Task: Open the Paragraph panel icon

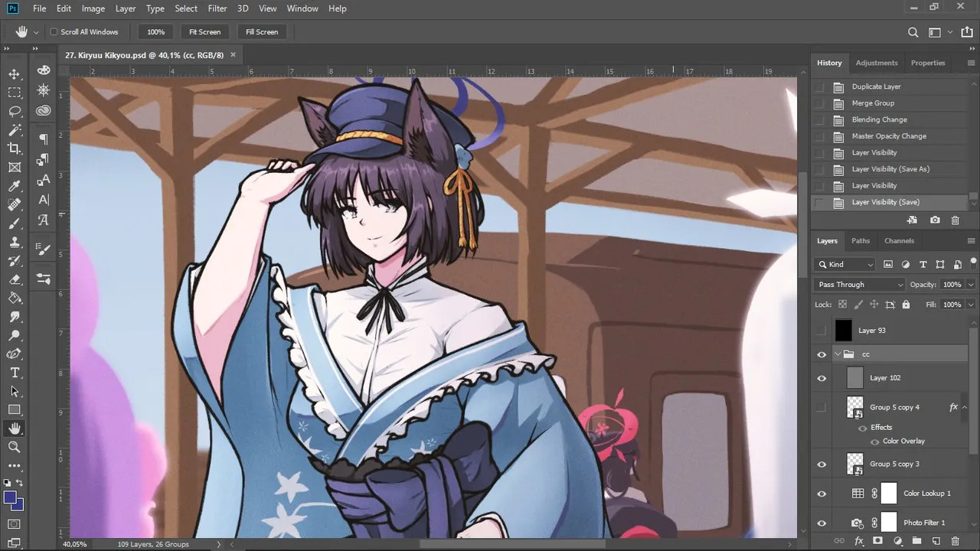Action: (44, 139)
